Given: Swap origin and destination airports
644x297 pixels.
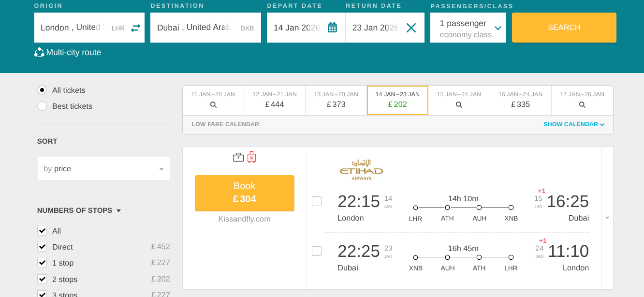Looking at the screenshot, I should click(135, 28).
